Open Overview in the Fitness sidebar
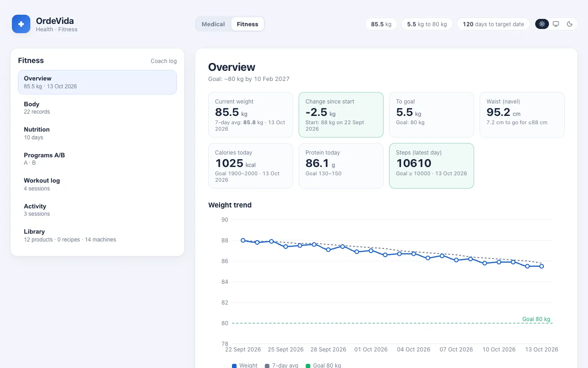The width and height of the screenshot is (588, 368). pyautogui.click(x=97, y=82)
